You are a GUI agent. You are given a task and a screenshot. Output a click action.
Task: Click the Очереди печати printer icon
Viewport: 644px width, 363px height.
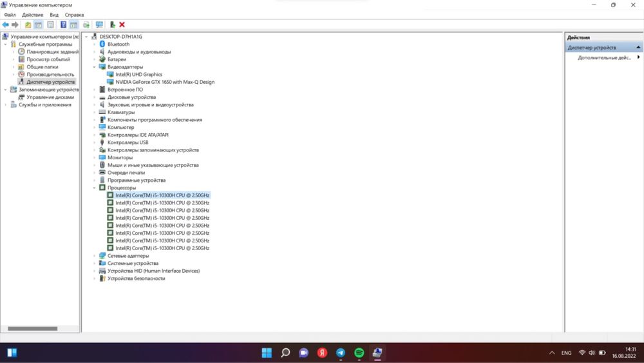(102, 172)
